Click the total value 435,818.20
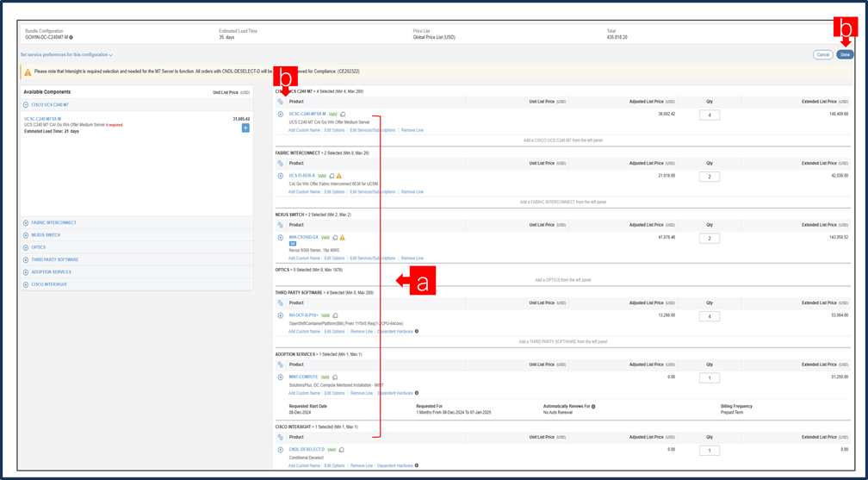Image resolution: width=868 pixels, height=480 pixels. click(617, 37)
